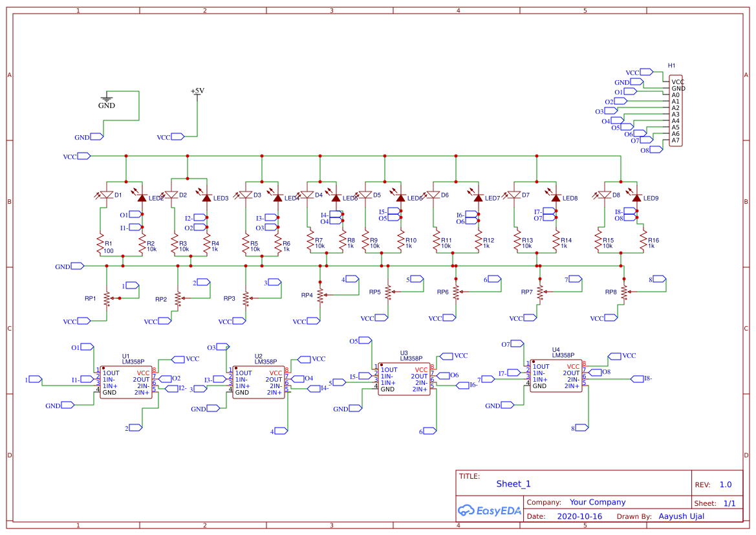Screen dimensions: 756x535
Task: Click the date 2020-10-16 in title block
Action: coord(578,516)
